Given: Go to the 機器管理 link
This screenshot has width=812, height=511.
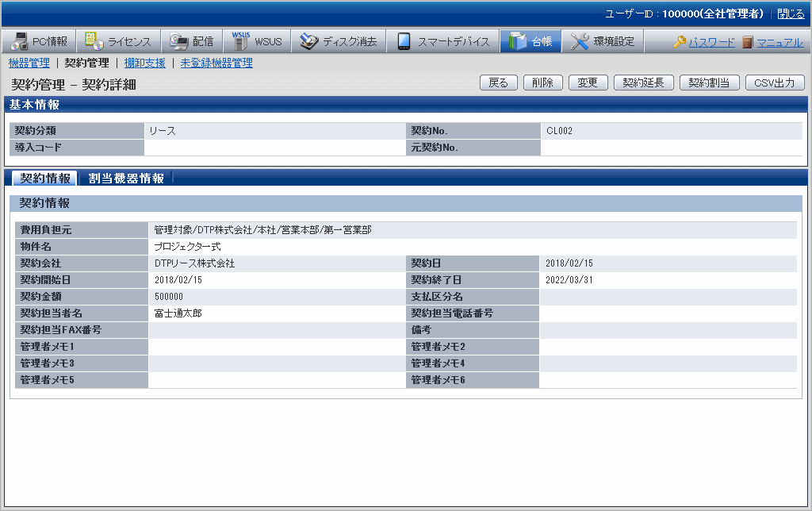Looking at the screenshot, I should [x=29, y=63].
